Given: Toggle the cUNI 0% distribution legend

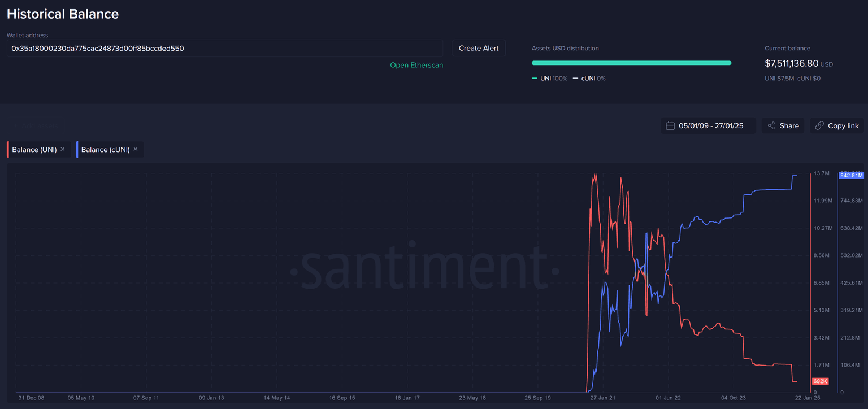Looking at the screenshot, I should pos(589,79).
